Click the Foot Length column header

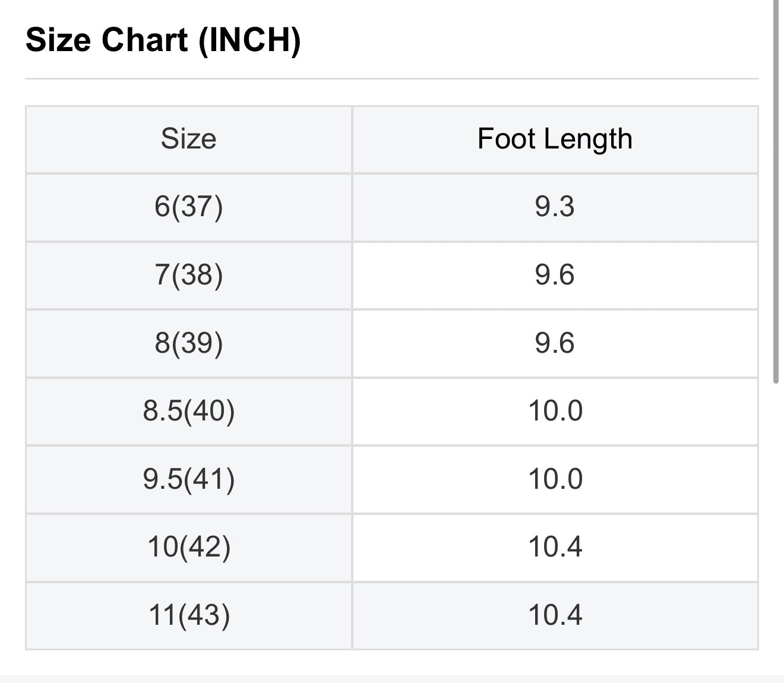pos(555,139)
